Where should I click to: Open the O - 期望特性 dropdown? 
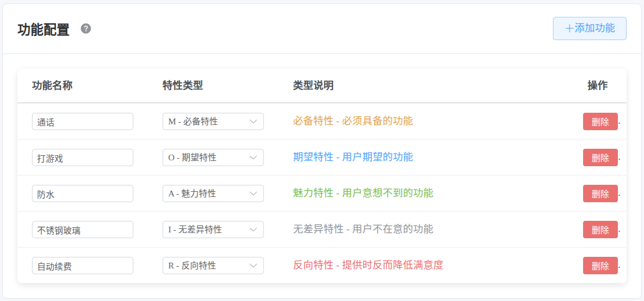pyautogui.click(x=213, y=157)
